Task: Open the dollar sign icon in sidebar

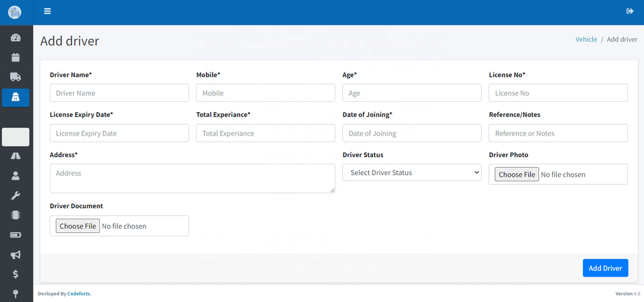Action: click(15, 274)
